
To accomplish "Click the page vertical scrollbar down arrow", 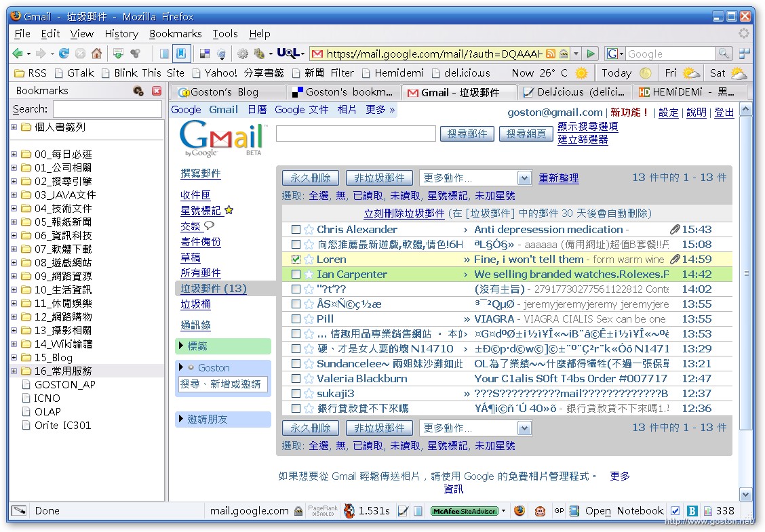I will [745, 495].
